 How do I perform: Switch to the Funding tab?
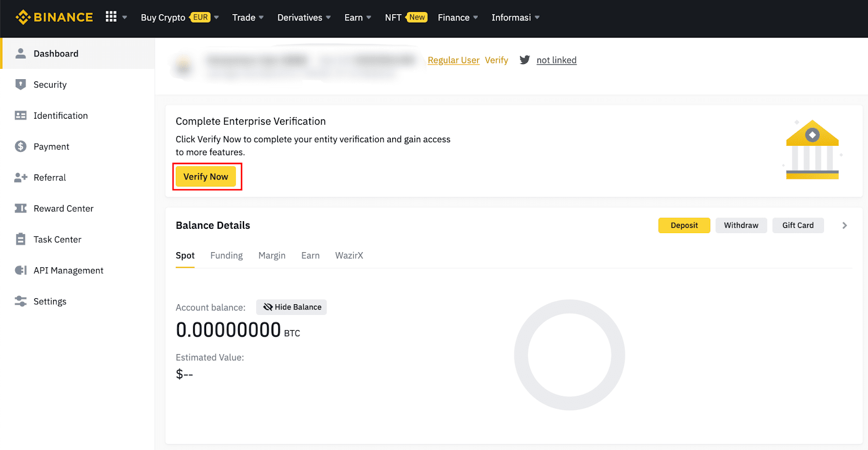226,255
